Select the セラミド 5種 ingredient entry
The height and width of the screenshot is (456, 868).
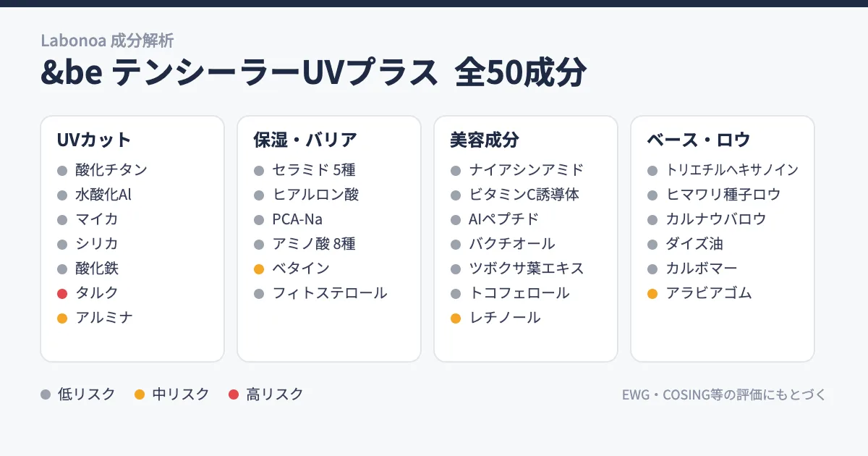[x=314, y=170]
